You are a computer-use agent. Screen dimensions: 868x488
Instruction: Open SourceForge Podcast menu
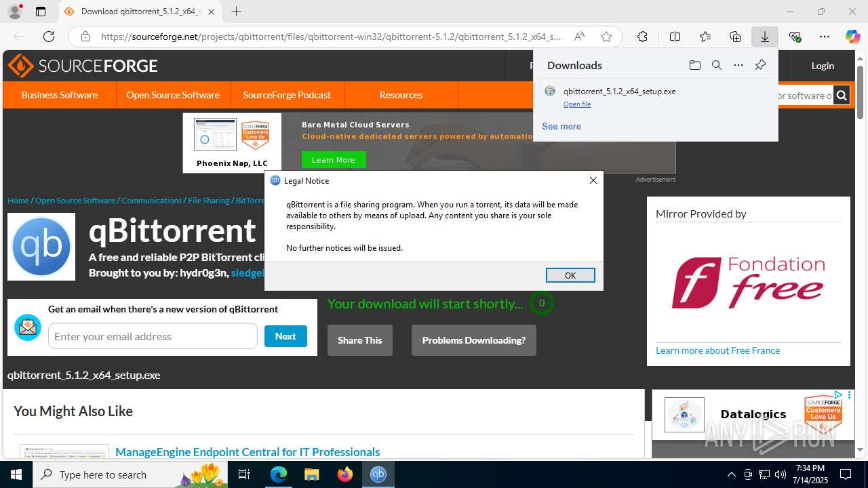click(x=287, y=95)
